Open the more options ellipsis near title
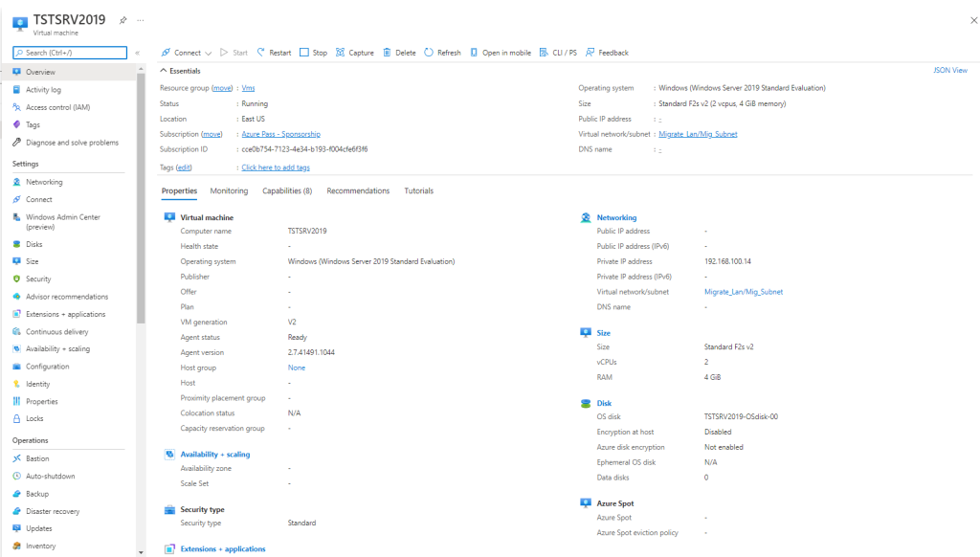 pos(141,20)
